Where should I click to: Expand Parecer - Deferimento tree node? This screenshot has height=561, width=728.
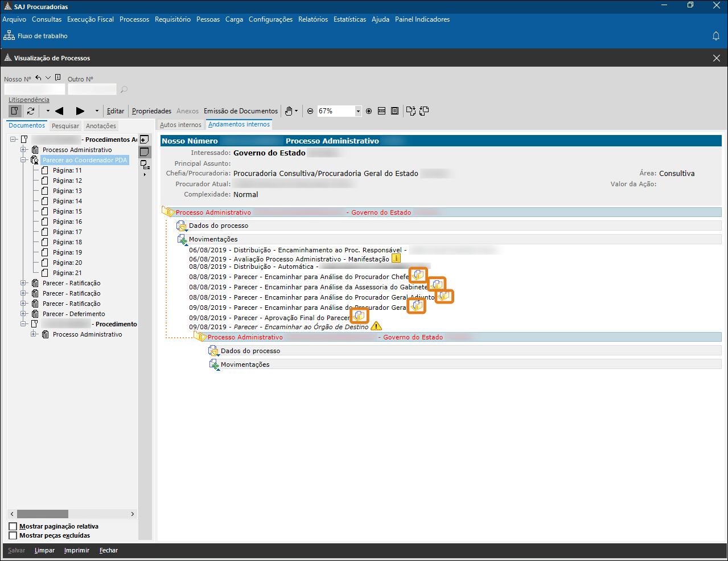pos(24,314)
